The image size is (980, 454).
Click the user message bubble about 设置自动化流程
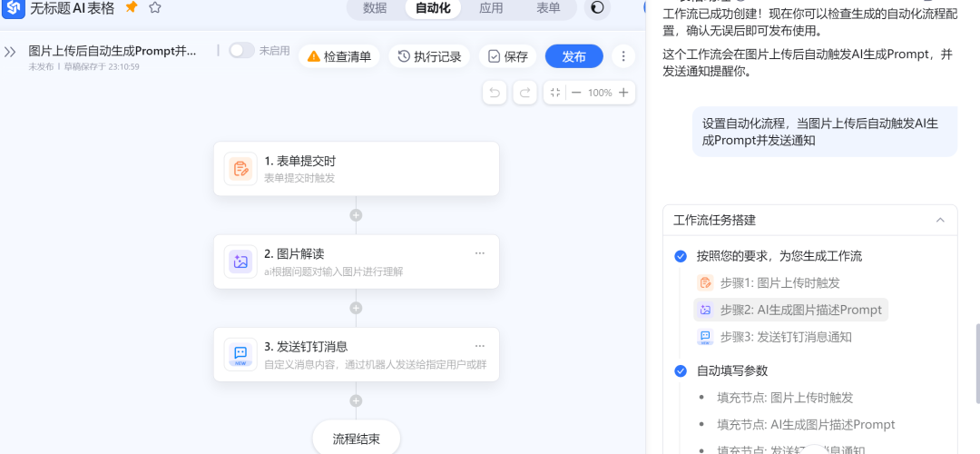point(825,132)
